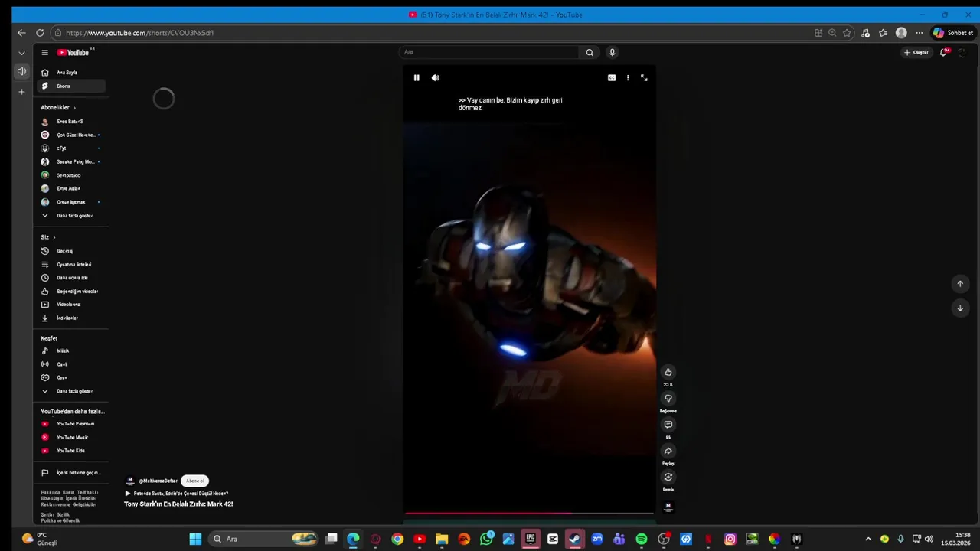Open İndirilenler downloads

[x=71, y=318]
